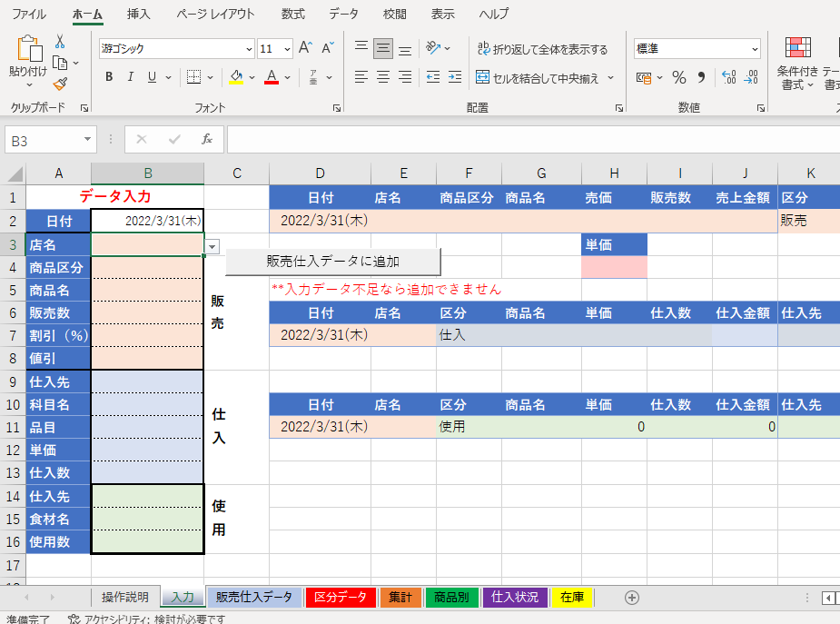The image size is (840, 624).
Task: Toggle Italic formatting
Action: pos(130,77)
